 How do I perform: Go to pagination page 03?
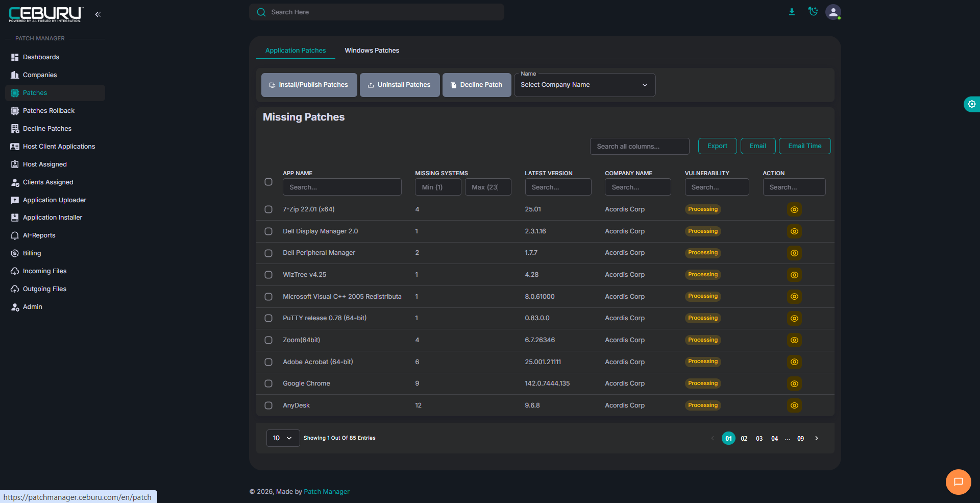click(x=759, y=439)
